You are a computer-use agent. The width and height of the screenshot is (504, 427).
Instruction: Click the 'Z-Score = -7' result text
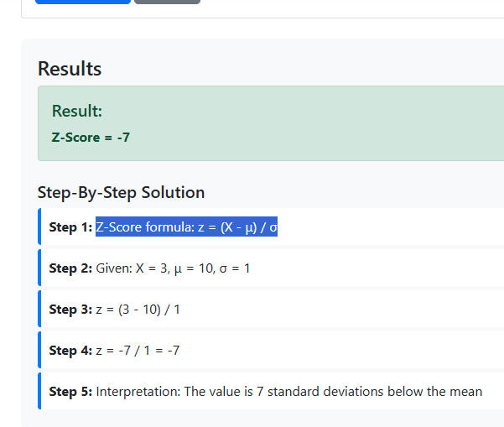pos(91,137)
